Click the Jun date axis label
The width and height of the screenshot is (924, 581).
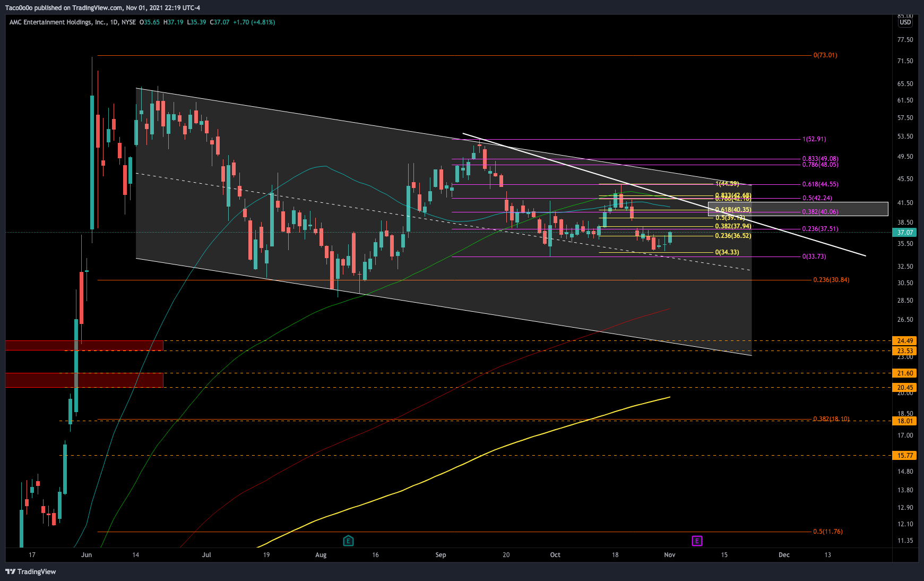(x=87, y=555)
